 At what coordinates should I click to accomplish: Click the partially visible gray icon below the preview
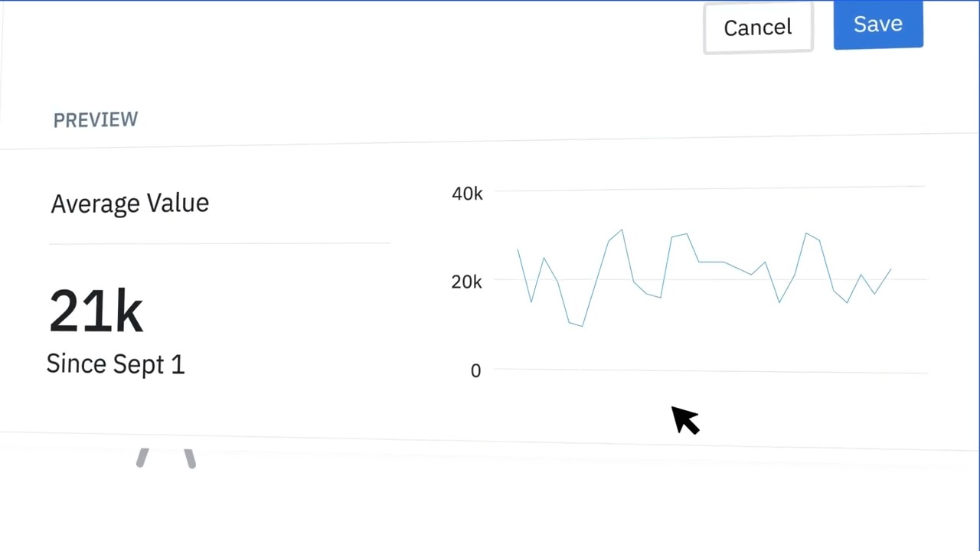166,458
